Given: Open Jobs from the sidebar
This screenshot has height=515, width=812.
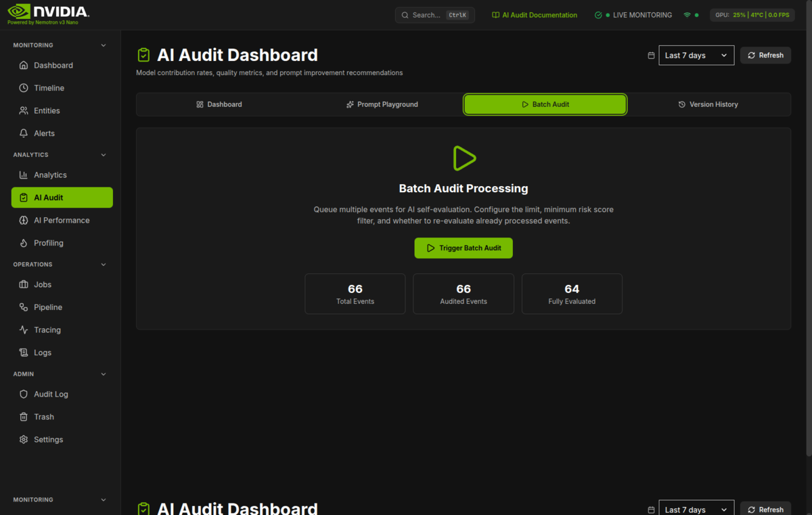Looking at the screenshot, I should [41, 284].
